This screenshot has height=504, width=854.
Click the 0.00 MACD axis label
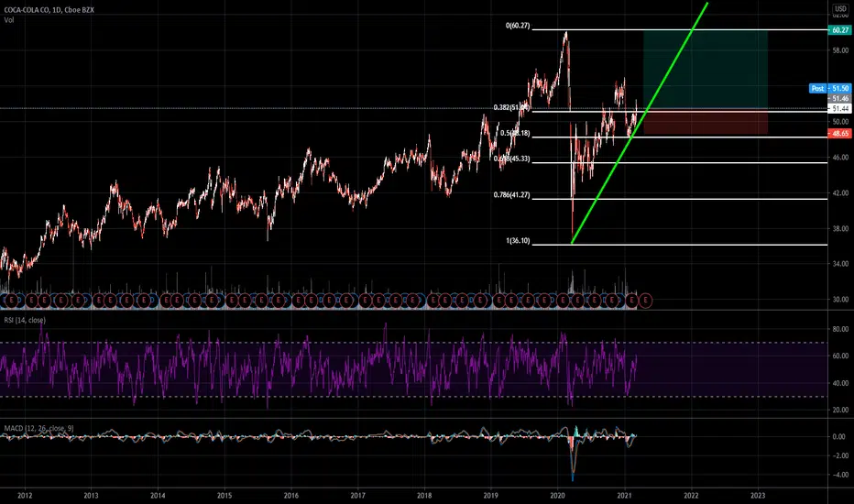tap(839, 436)
